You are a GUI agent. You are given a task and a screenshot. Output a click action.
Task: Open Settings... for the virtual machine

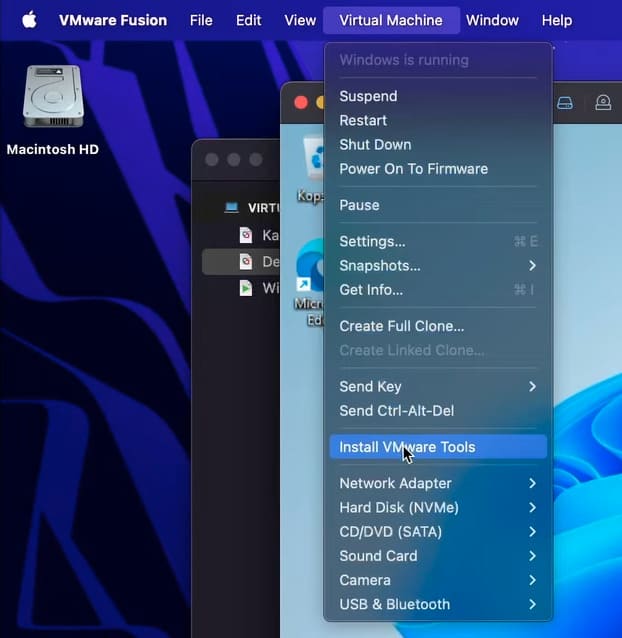click(372, 242)
